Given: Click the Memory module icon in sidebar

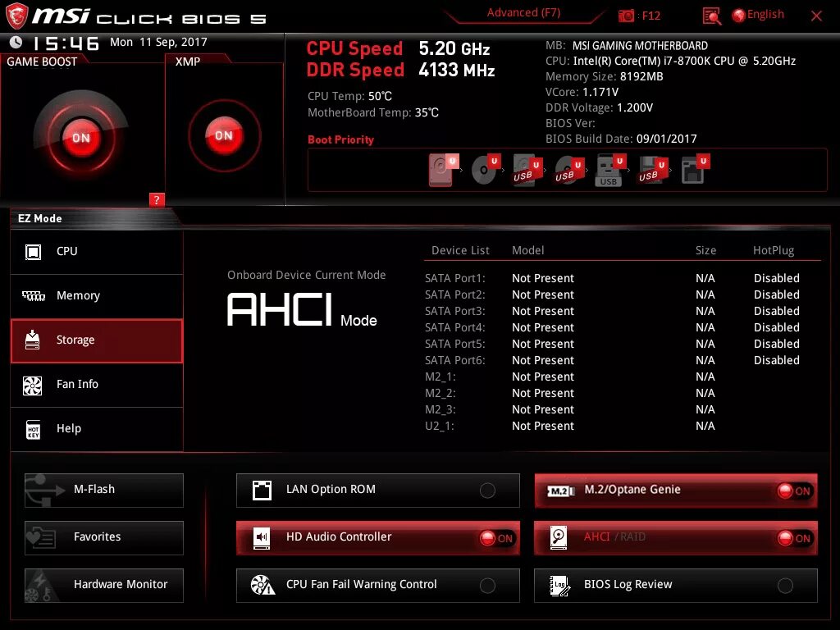Looking at the screenshot, I should point(33,295).
